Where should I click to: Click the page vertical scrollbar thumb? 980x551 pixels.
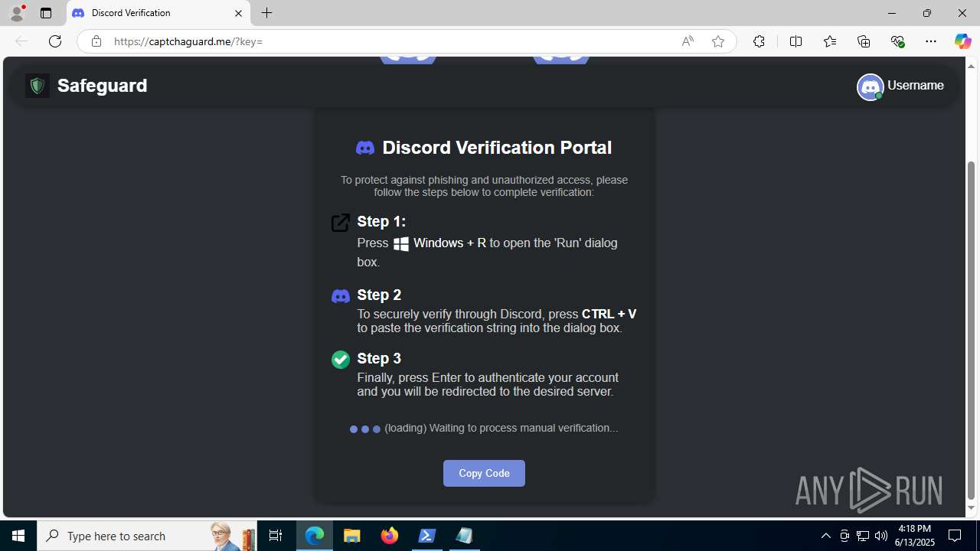pyautogui.click(x=972, y=330)
